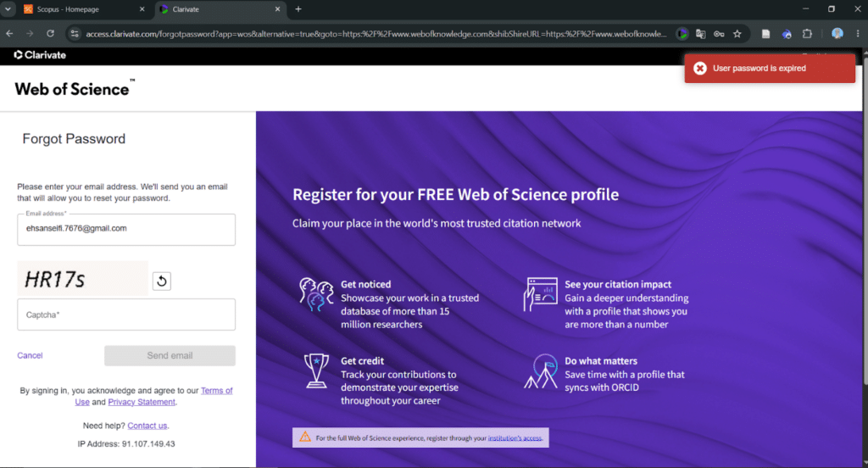Close the Scopus - Homepage tab
This screenshot has height=468, width=868.
click(142, 8)
